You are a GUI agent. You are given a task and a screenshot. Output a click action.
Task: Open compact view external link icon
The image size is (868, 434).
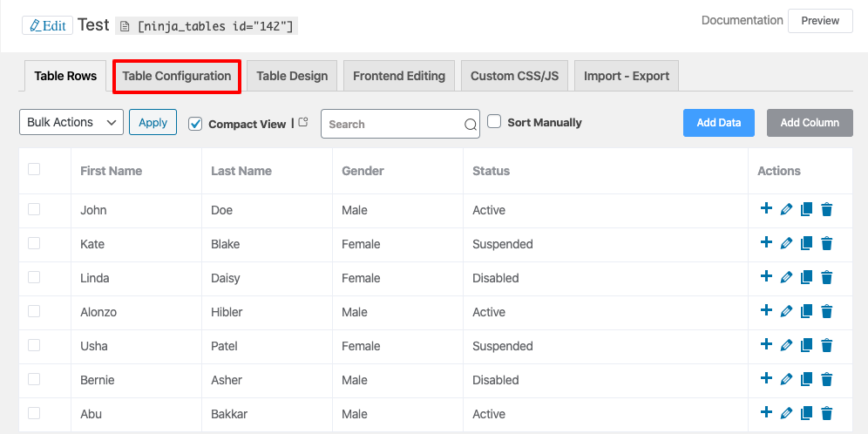pyautogui.click(x=303, y=123)
